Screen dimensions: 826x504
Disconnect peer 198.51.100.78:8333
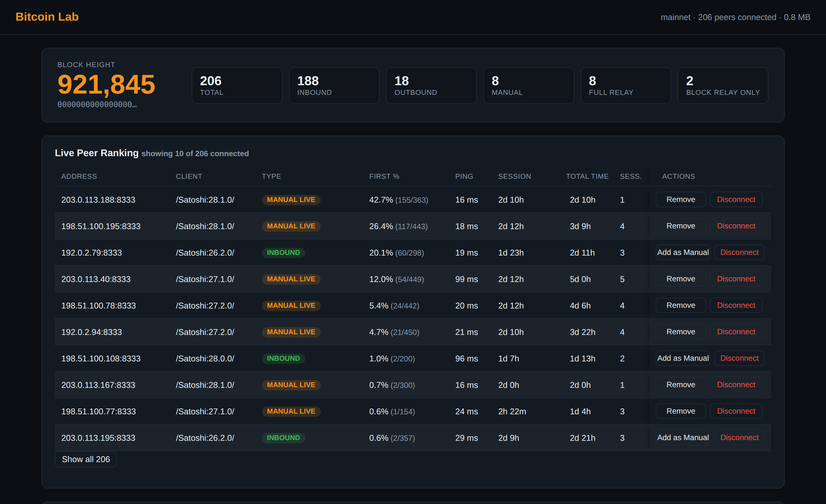(736, 306)
